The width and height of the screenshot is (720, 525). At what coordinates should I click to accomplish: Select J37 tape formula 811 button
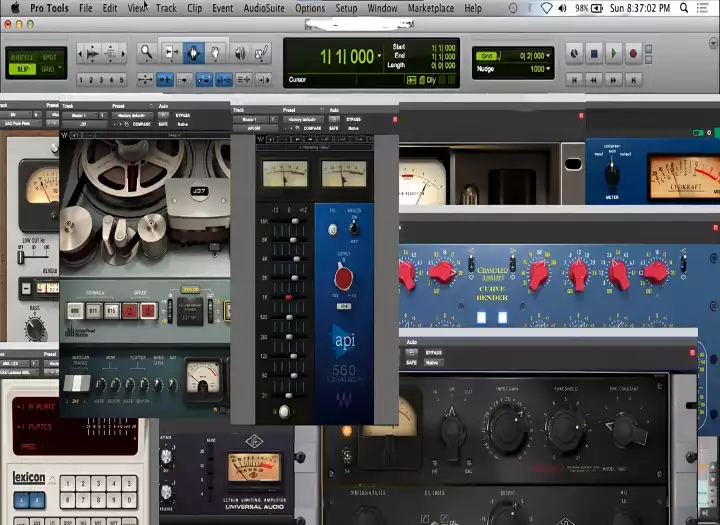[x=93, y=311]
